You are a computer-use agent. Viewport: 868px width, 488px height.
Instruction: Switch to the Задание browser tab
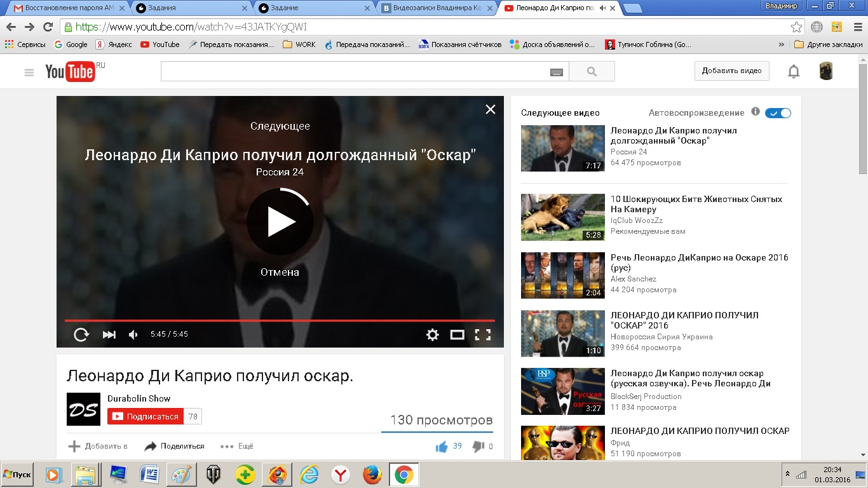pos(315,8)
